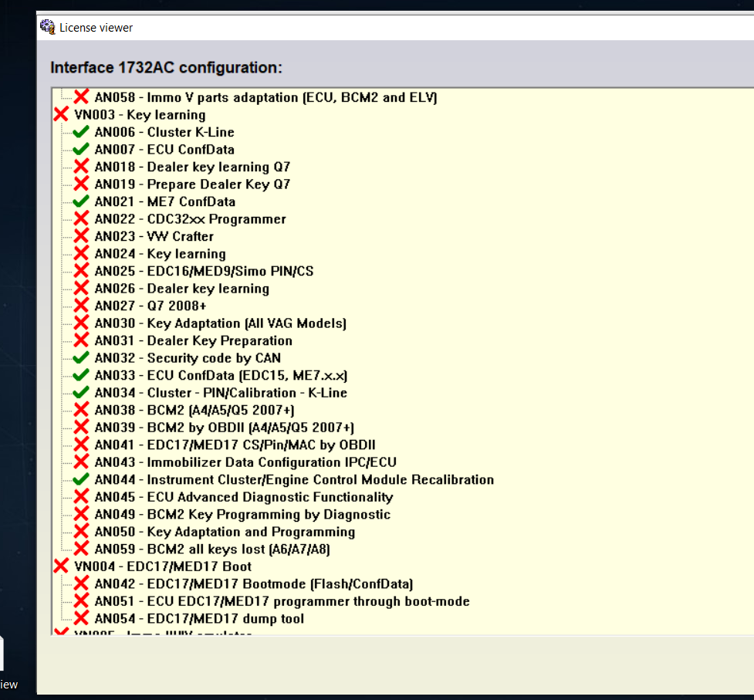754x700 pixels.
Task: Click the red X beside AN024
Action: pyautogui.click(x=81, y=253)
